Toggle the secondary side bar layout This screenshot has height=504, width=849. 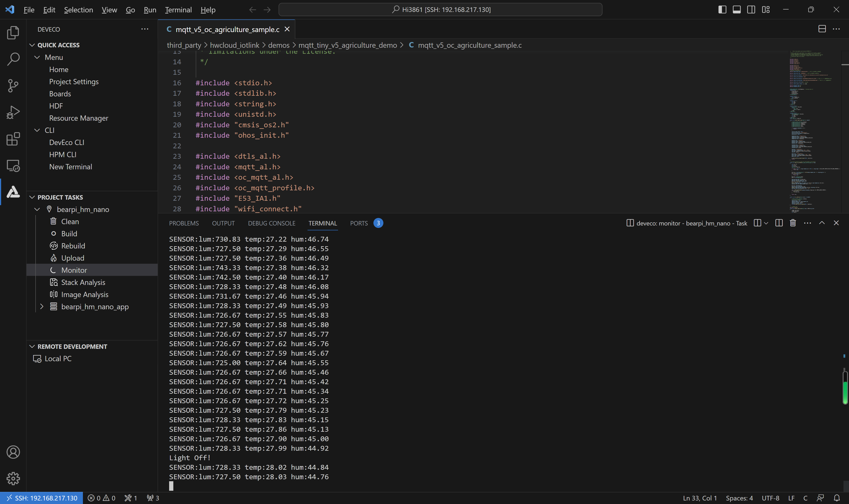(751, 10)
